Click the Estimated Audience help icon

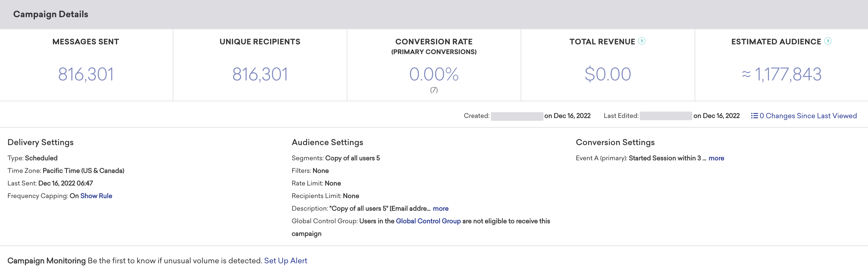[x=828, y=41]
